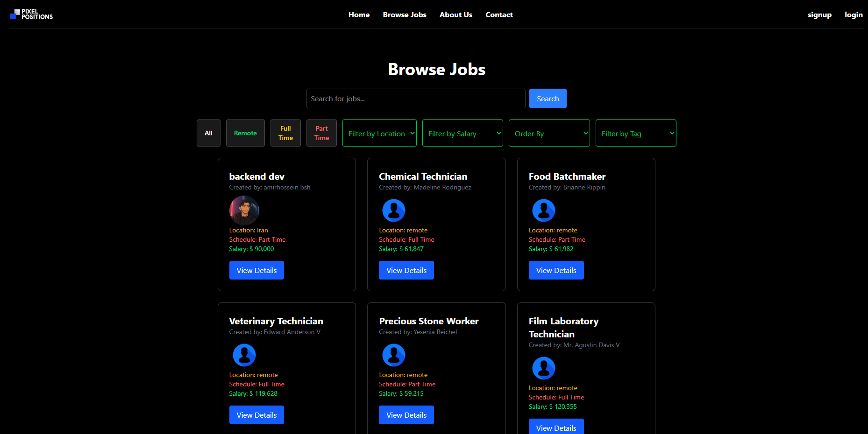Click the Precious Stone Worker title

click(x=429, y=321)
